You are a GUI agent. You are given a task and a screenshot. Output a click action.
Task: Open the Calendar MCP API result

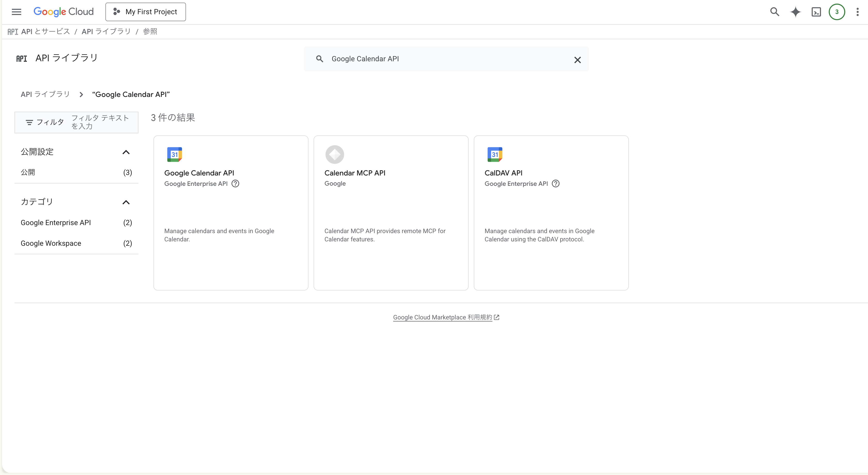click(x=355, y=173)
